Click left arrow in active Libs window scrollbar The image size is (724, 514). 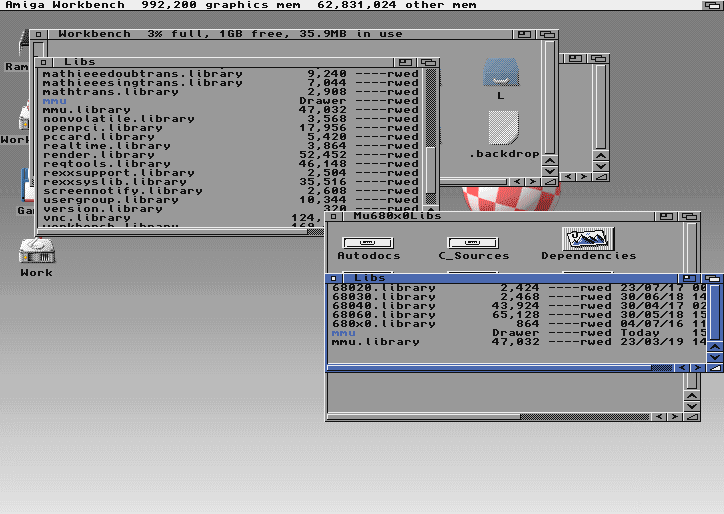[682, 368]
